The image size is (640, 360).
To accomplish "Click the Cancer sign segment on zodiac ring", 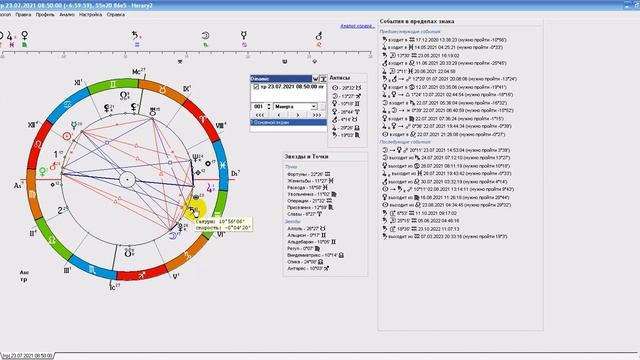I will click(x=68, y=105).
